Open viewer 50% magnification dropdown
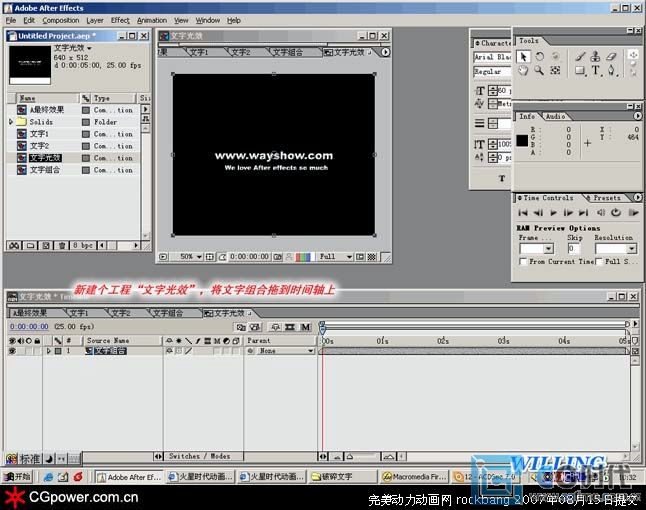The image size is (646, 510). [x=191, y=257]
